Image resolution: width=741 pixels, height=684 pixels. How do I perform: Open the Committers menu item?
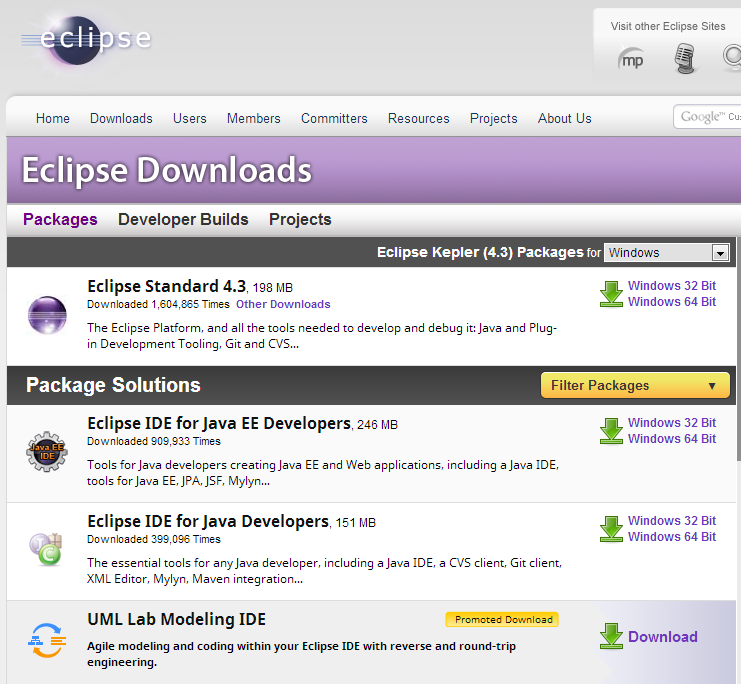334,118
